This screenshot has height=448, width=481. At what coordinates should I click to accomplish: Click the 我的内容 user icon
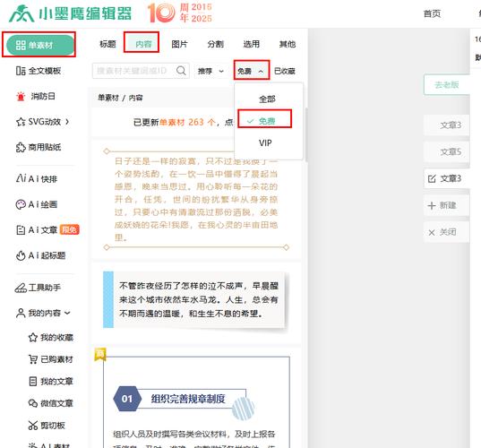pos(21,313)
